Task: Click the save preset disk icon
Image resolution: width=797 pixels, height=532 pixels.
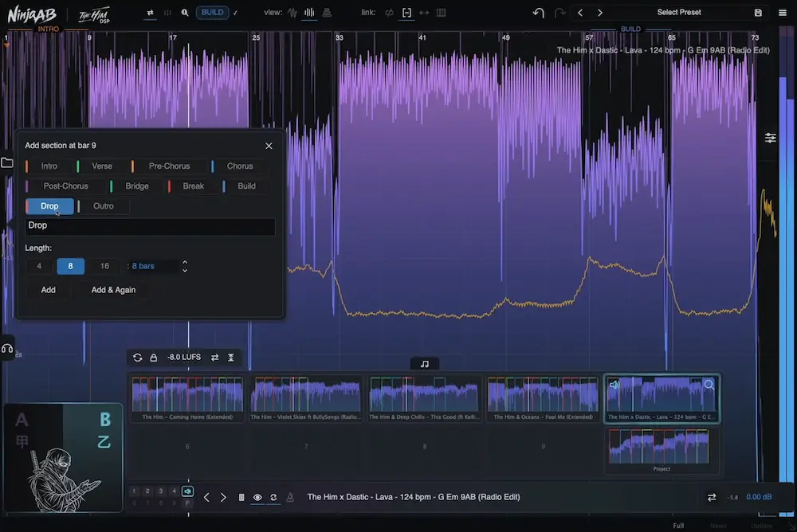Action: (x=758, y=13)
